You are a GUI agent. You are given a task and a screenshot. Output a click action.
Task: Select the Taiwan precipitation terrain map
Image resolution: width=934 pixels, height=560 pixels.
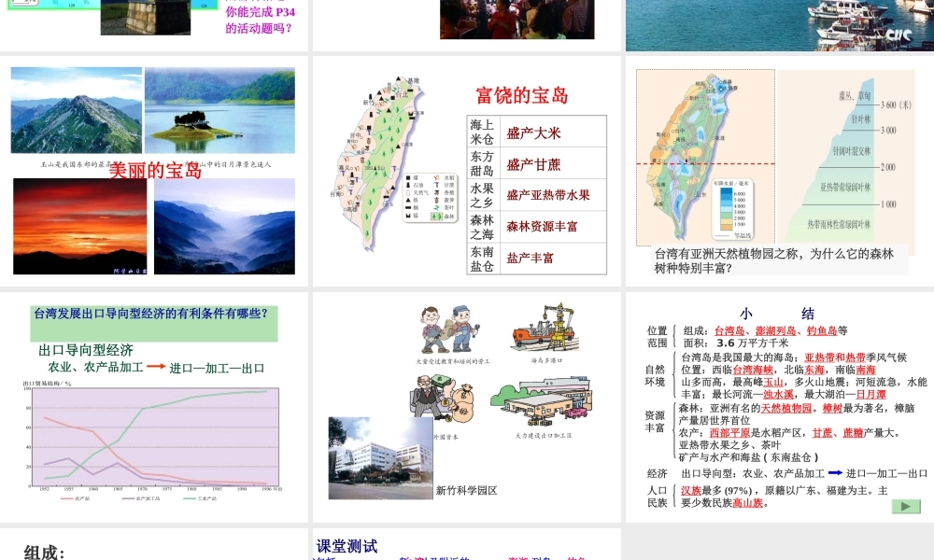pos(706,158)
